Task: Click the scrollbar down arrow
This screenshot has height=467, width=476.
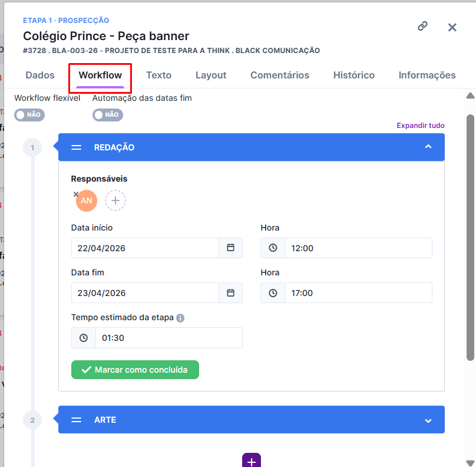Action: coord(470,463)
